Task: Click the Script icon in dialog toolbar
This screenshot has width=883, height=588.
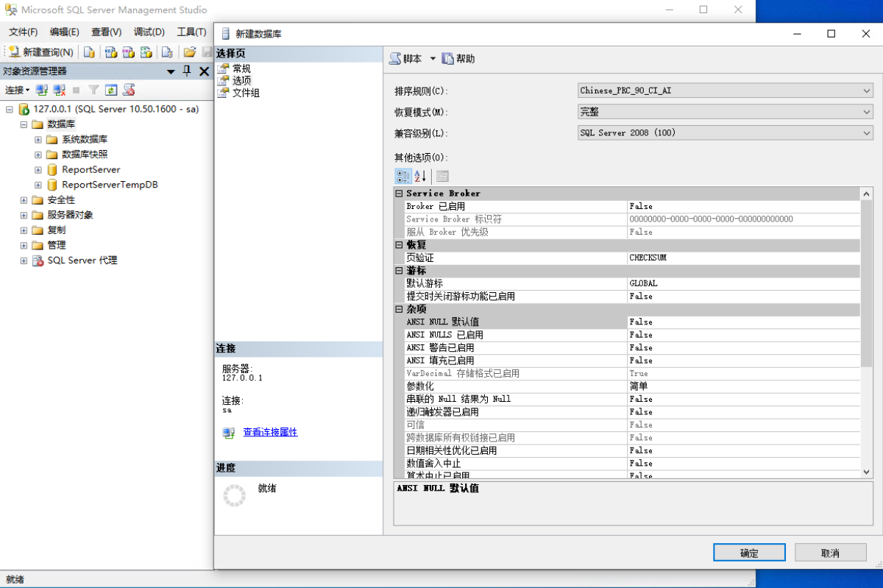Action: pyautogui.click(x=395, y=58)
